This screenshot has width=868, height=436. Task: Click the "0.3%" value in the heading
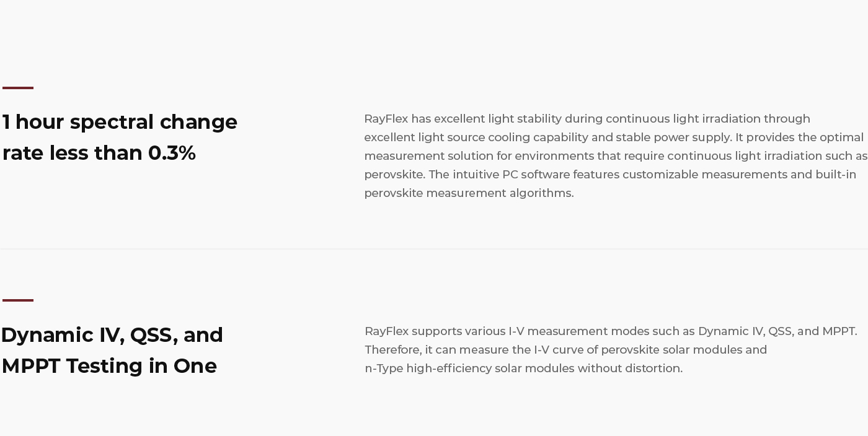[x=172, y=153]
